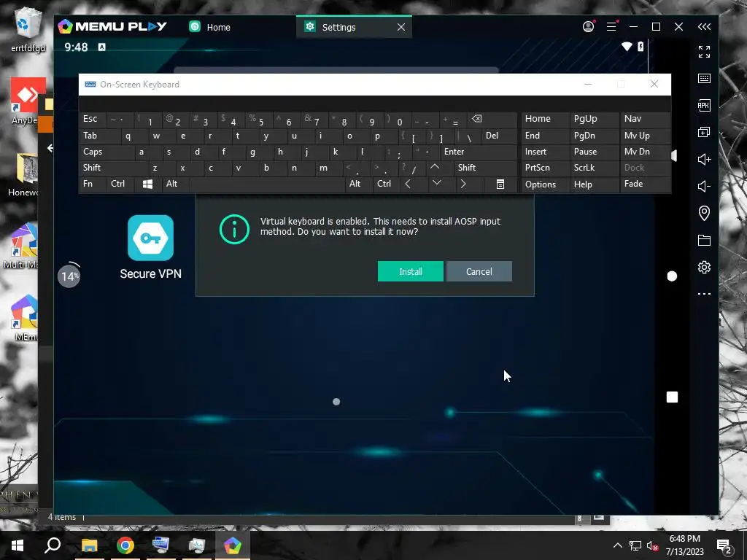This screenshot has width=747, height=560.
Task: Toggle the left Alt key on keyboard
Action: pyautogui.click(x=175, y=184)
